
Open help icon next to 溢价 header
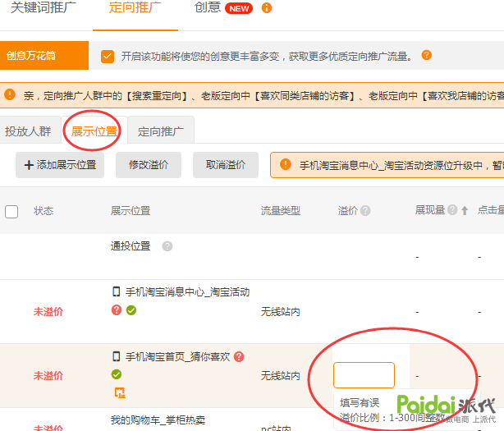coord(365,211)
